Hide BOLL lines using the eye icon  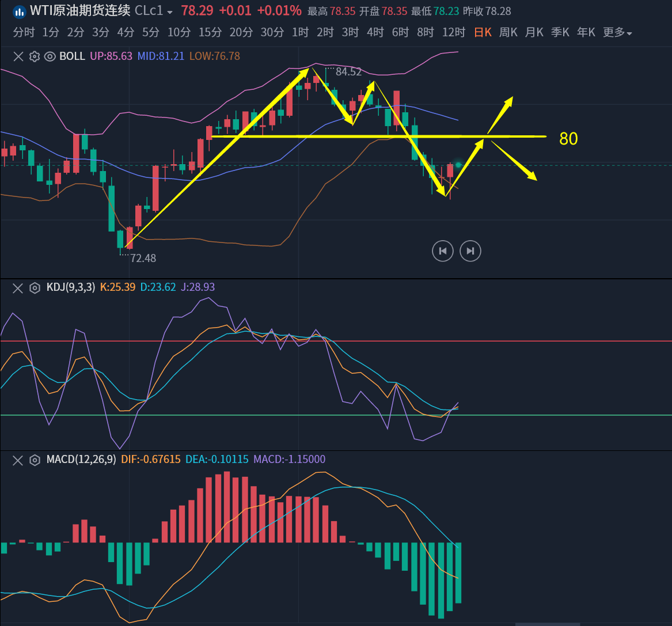click(50, 56)
